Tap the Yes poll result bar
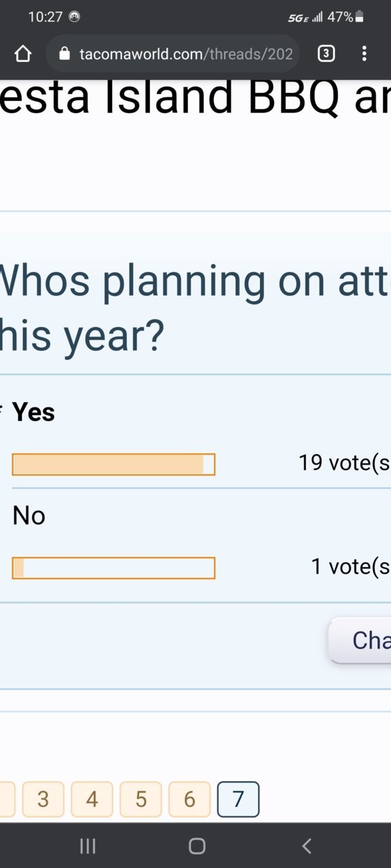This screenshot has width=391, height=868. pyautogui.click(x=113, y=465)
